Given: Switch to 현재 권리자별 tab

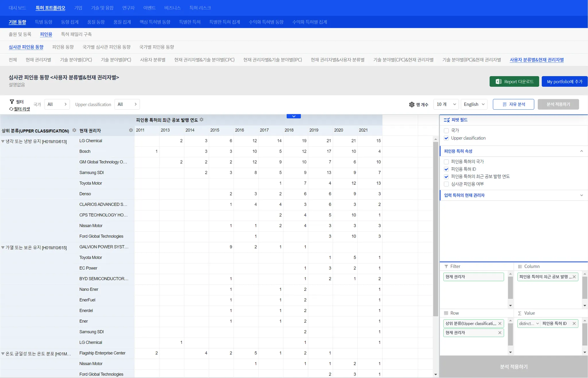Looking at the screenshot, I should click(x=38, y=60).
